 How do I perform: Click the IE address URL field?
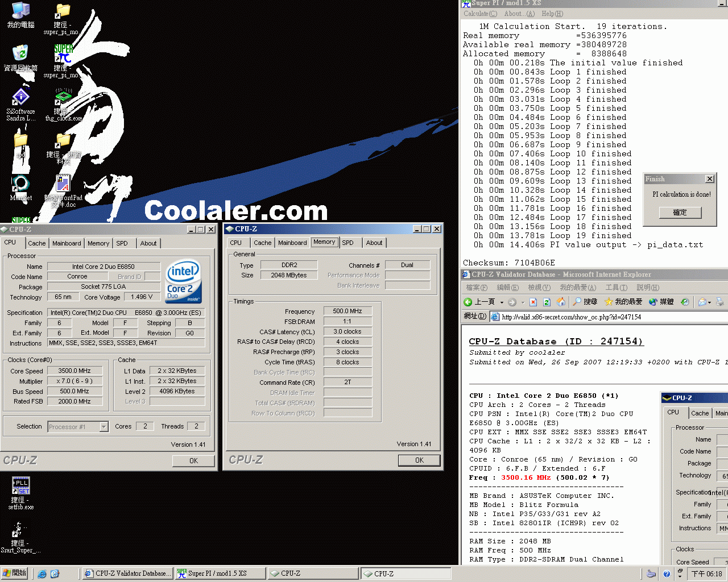(x=610, y=317)
